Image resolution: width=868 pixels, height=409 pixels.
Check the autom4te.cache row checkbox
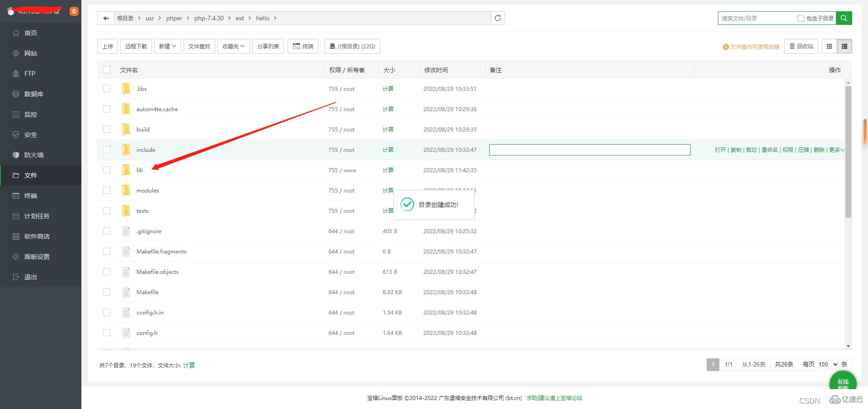pos(107,109)
